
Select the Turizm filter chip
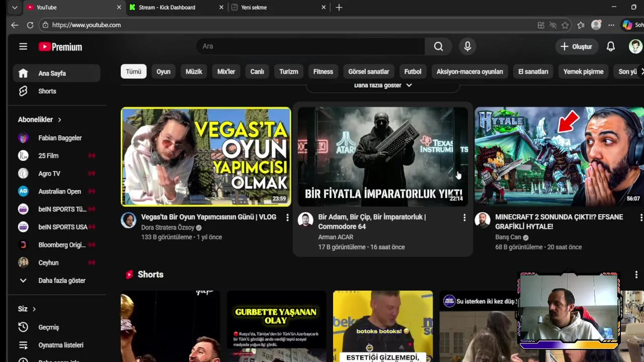(x=289, y=71)
